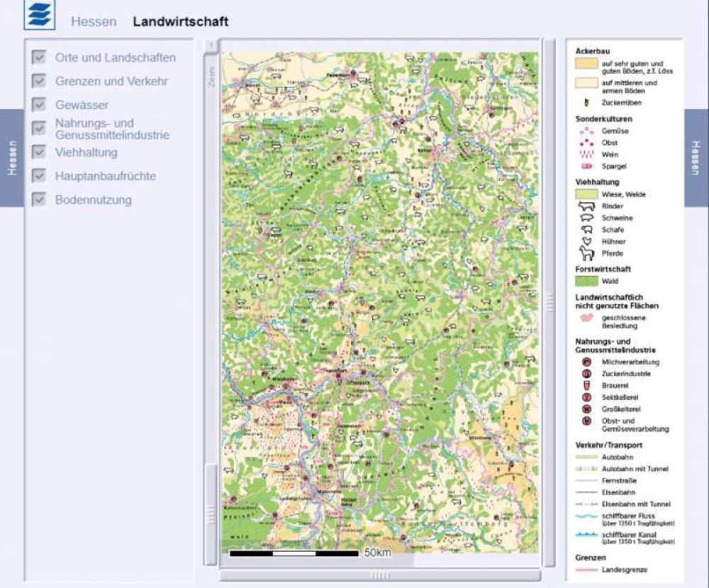The image size is (709, 588).
Task: Click the Spargel legend symbol
Action: tap(586, 166)
